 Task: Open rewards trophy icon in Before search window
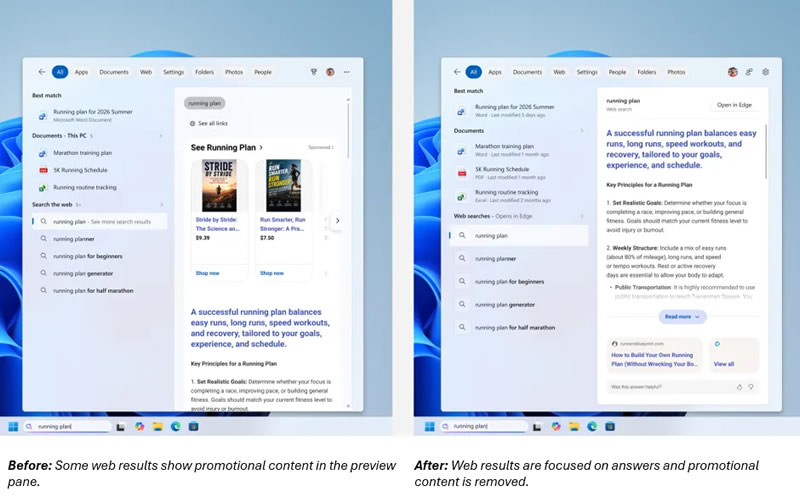click(314, 72)
